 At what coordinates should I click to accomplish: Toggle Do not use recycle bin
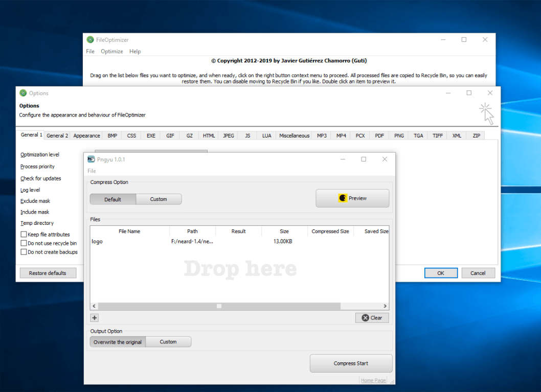pos(49,243)
